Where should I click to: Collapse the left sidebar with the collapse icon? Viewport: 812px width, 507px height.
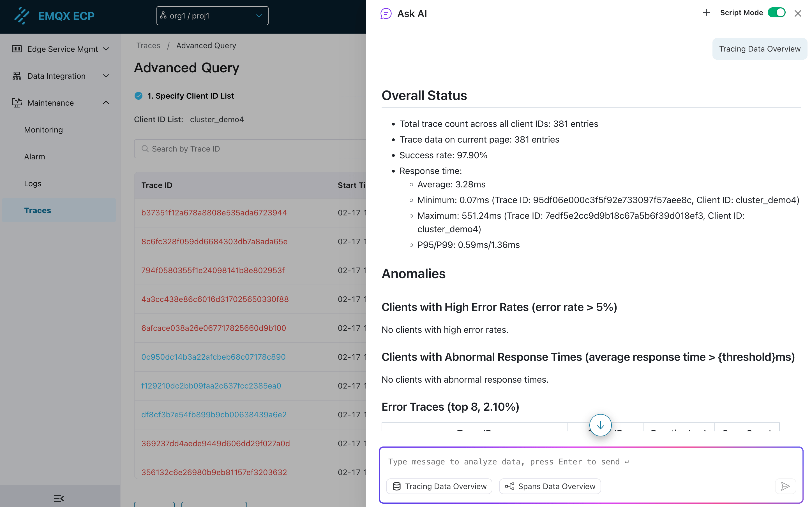point(59,498)
